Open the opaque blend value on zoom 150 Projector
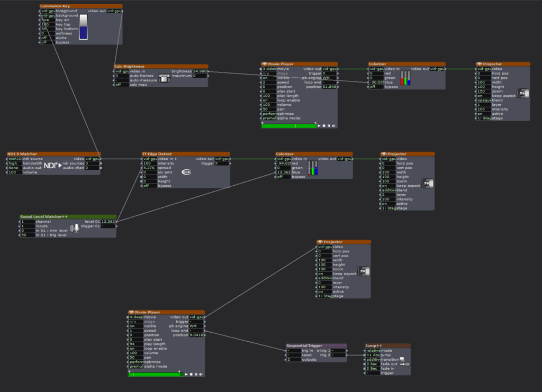Viewport: 542px width, 392px height. point(484,100)
